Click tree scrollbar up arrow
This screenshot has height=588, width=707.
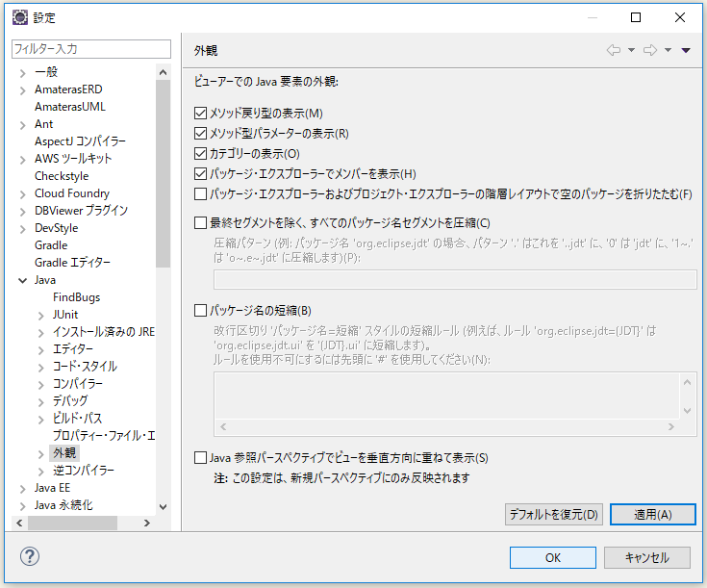164,72
